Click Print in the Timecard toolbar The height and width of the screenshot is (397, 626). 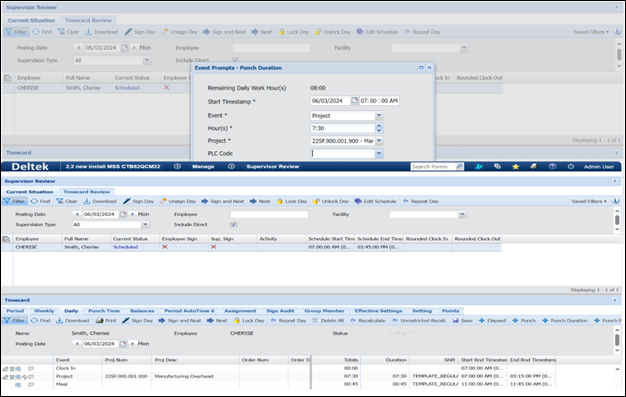click(106, 320)
